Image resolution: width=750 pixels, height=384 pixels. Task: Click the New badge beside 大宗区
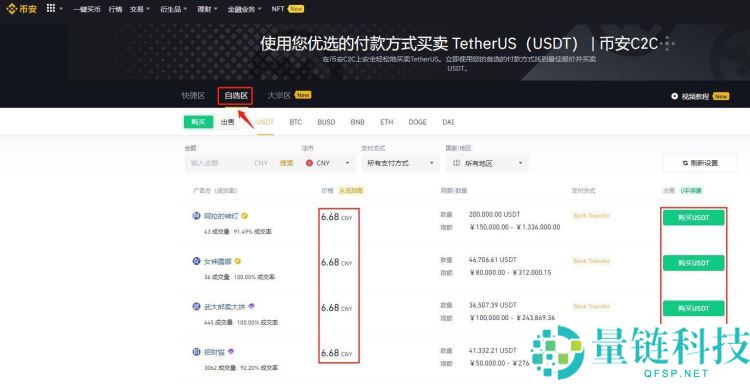[303, 95]
